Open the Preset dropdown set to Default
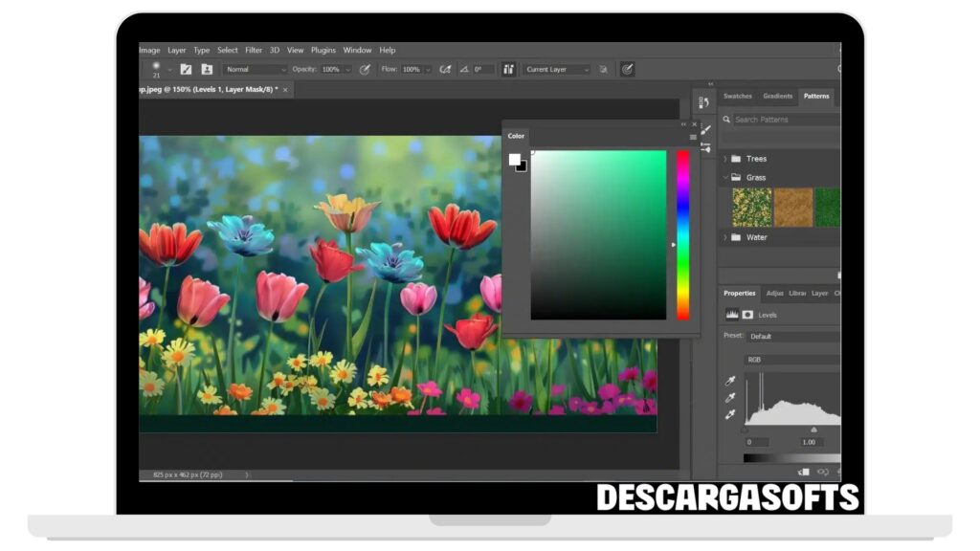 coord(793,336)
